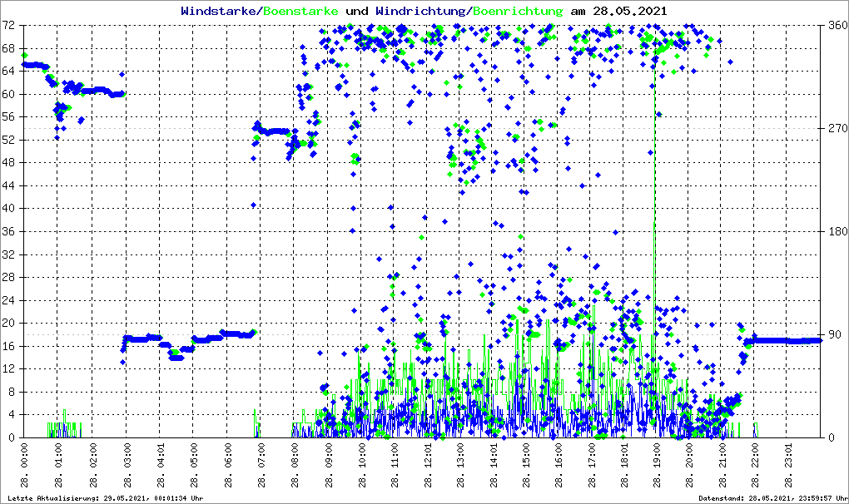849x504 pixels.
Task: Click the '360' right axis label
Action: [834, 26]
